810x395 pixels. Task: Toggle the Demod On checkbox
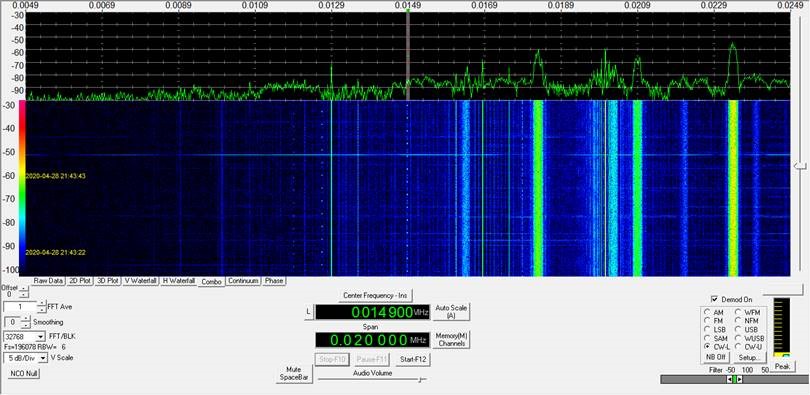[x=714, y=299]
